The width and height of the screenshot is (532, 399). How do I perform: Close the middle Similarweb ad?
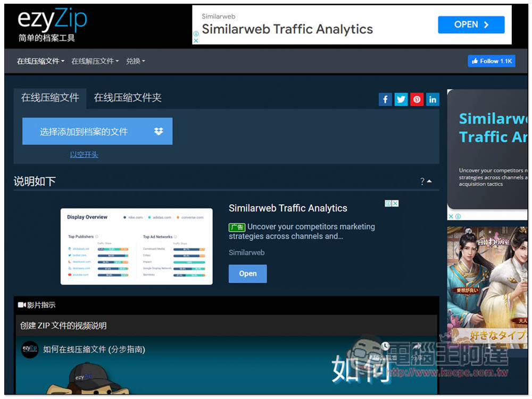click(395, 203)
